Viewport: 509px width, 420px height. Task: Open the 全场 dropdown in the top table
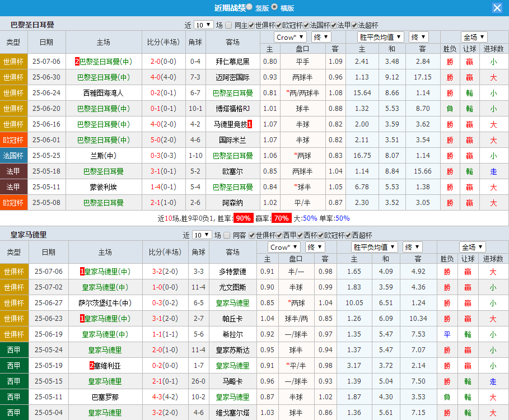pyautogui.click(x=473, y=36)
